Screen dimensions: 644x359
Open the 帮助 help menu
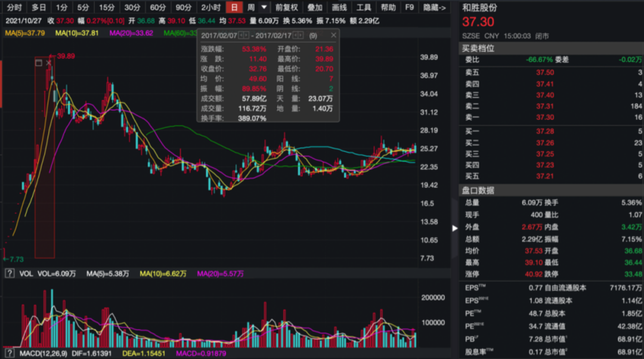(388, 7)
